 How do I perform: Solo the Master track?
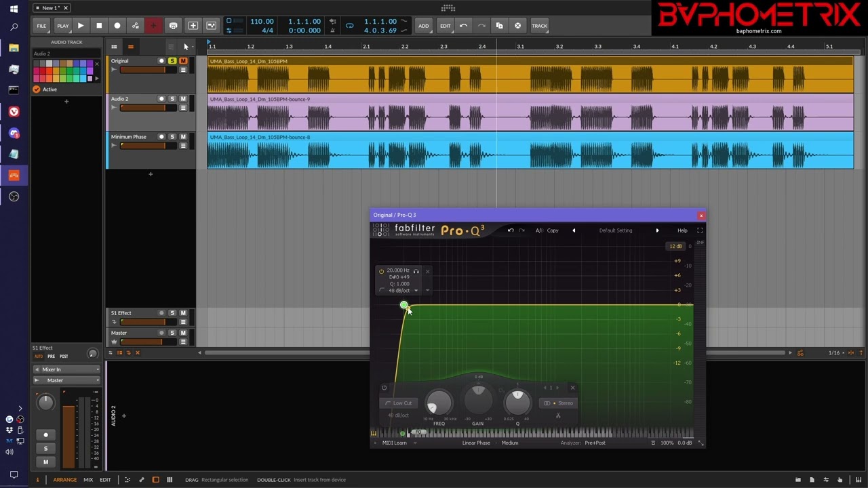pyautogui.click(x=172, y=333)
